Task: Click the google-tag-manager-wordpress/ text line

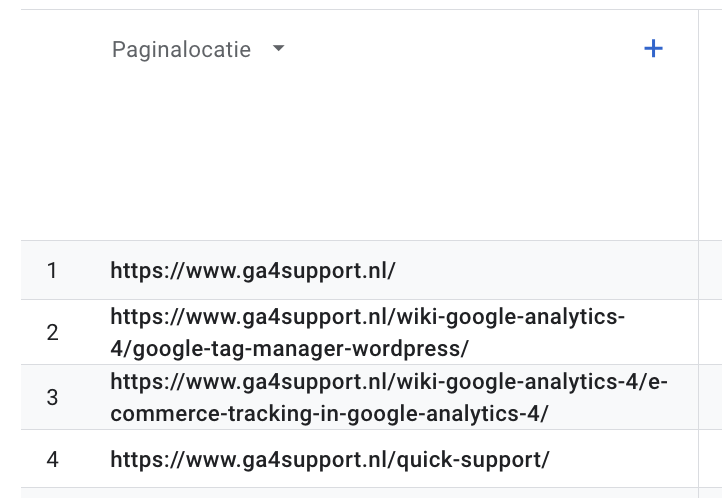Action: coord(290,349)
